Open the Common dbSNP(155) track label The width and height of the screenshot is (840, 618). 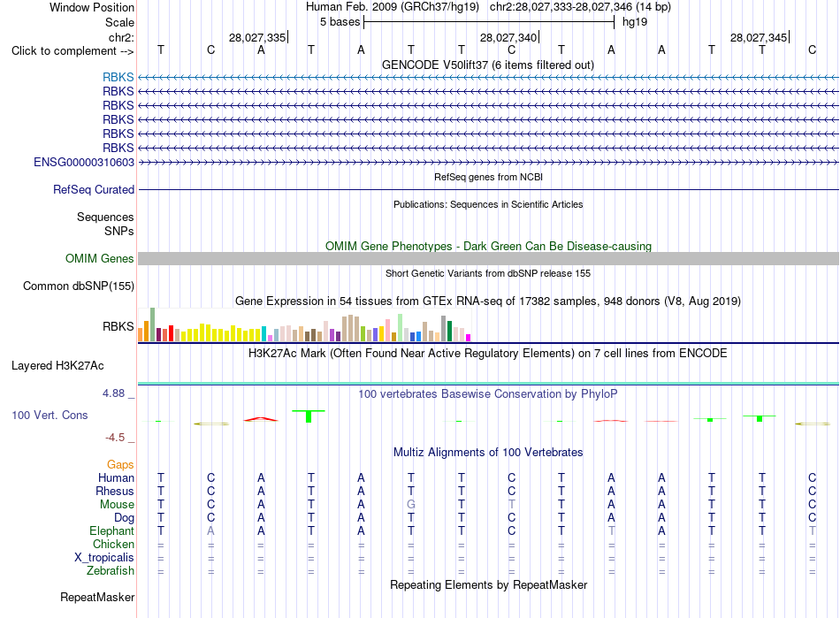coord(79,286)
